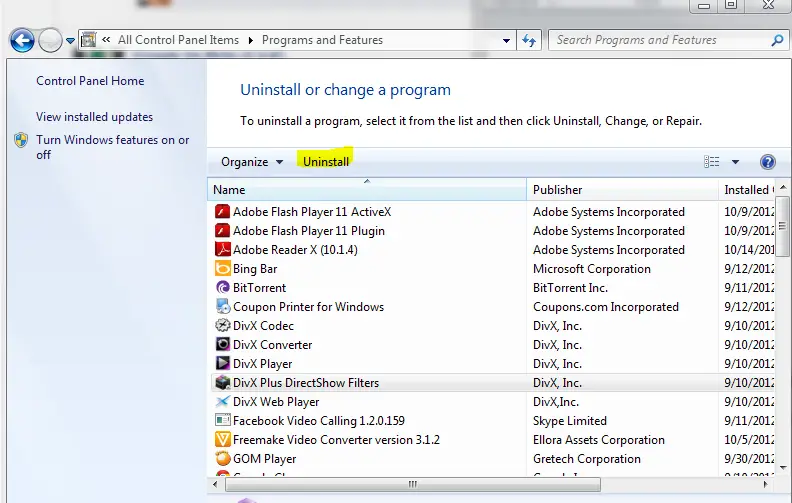Viewport: 792px width, 503px height.
Task: Click publisher BitTorrent Inc. cell
Action: [570, 288]
